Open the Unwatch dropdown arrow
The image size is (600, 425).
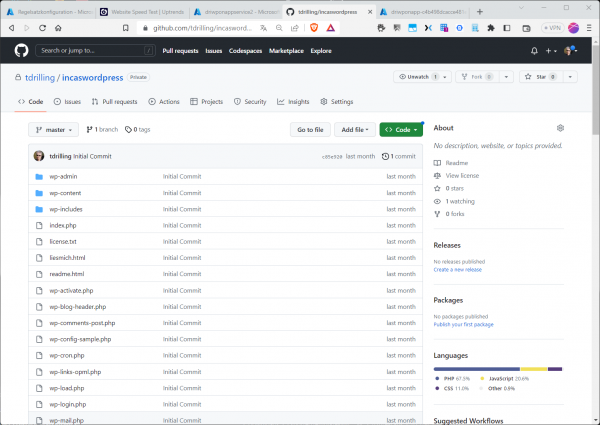coord(445,77)
